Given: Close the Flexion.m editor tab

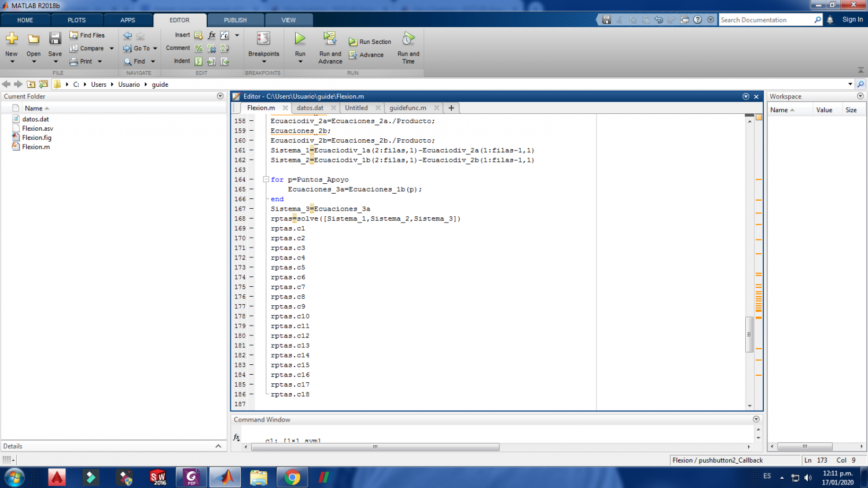Looking at the screenshot, I should point(285,108).
